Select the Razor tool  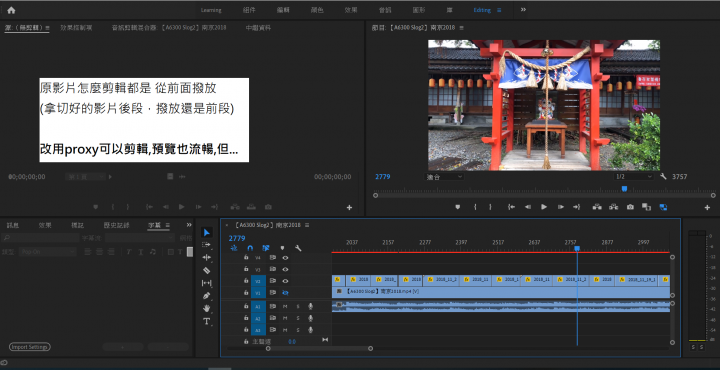click(x=207, y=270)
